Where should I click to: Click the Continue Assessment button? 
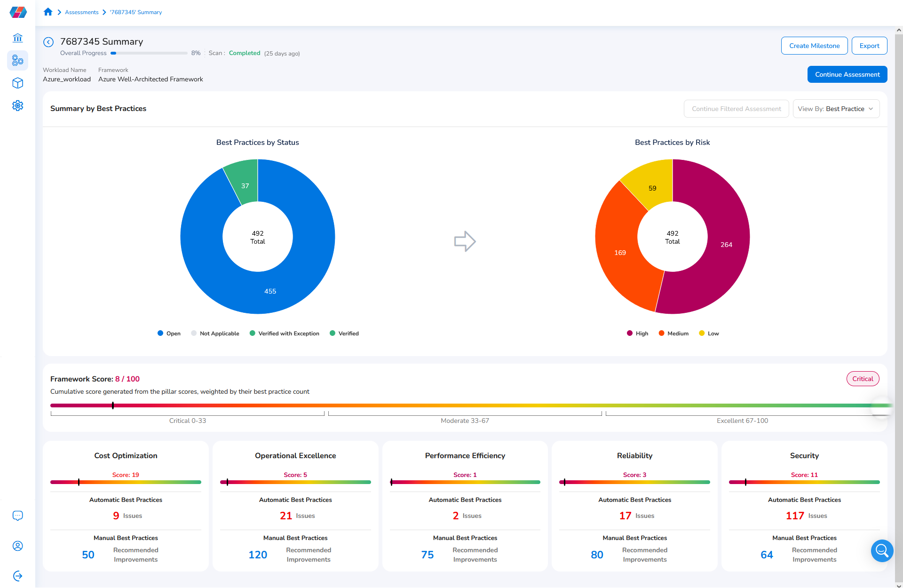[847, 74]
